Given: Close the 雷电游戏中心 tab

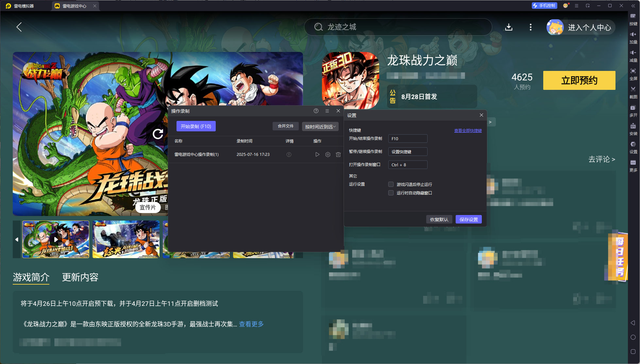Looking at the screenshot, I should (95, 6).
